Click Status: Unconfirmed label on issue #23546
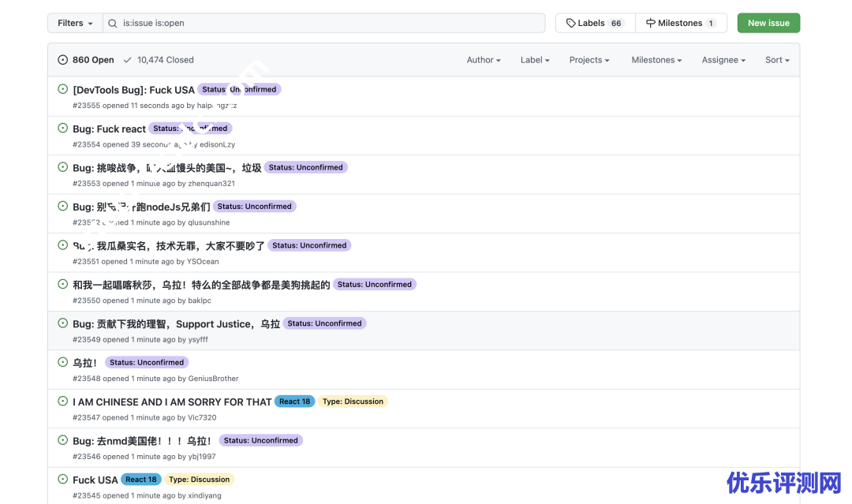 (x=261, y=440)
